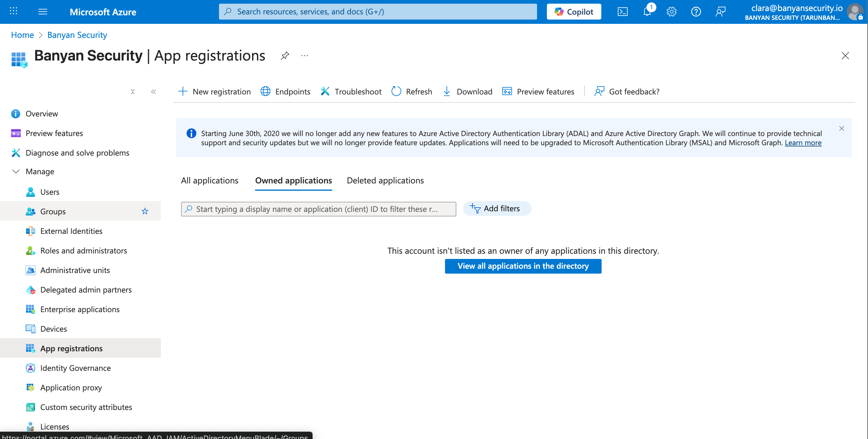Open portal settings gear
Viewport: 868px width, 439px height.
click(x=671, y=12)
